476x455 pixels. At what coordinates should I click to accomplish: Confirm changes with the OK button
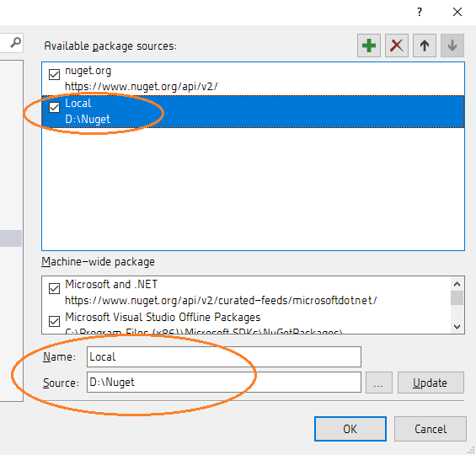[x=350, y=429]
